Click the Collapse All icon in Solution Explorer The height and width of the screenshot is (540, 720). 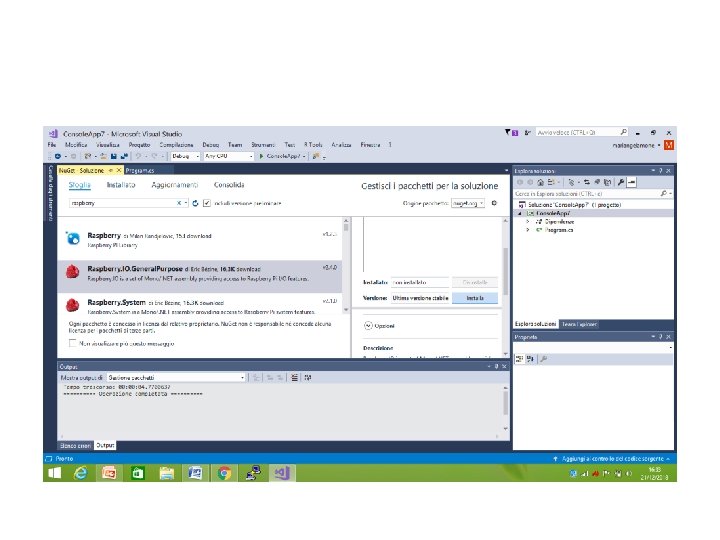click(x=597, y=182)
